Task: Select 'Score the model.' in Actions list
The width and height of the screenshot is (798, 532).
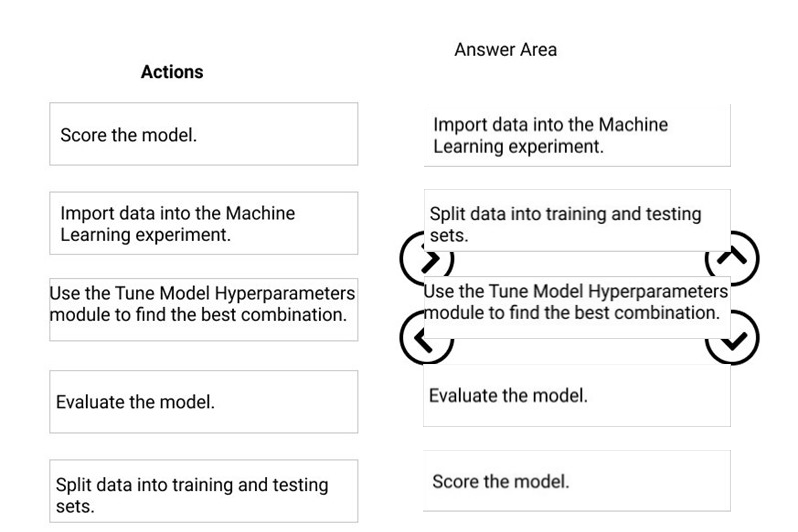Action: point(204,134)
